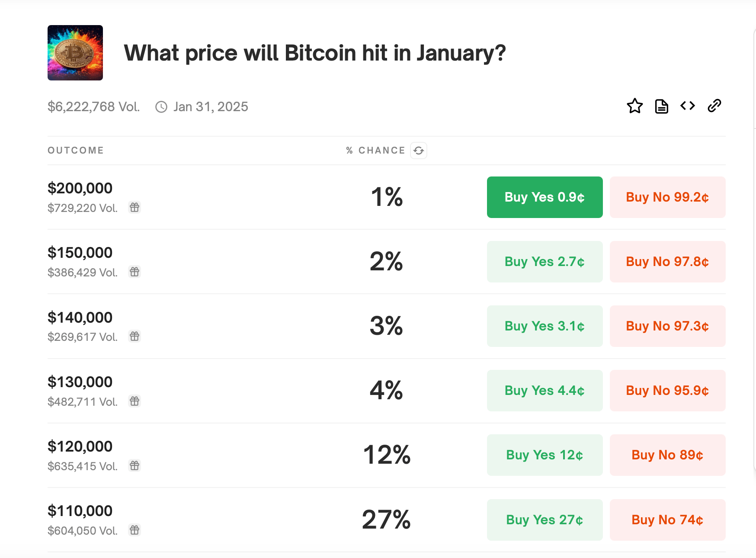This screenshot has width=756, height=558.
Task: Refresh prices with the % CHANCE refresh icon
Action: point(418,150)
